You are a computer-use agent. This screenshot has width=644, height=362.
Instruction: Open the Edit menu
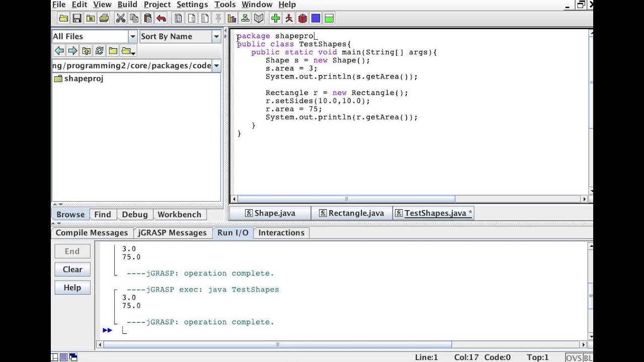coord(79,5)
